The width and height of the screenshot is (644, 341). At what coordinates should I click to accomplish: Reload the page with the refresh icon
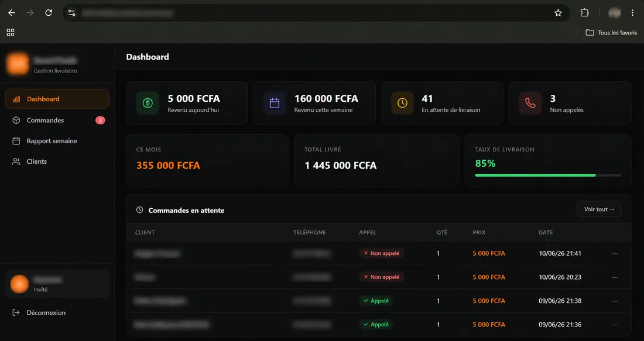click(x=49, y=13)
